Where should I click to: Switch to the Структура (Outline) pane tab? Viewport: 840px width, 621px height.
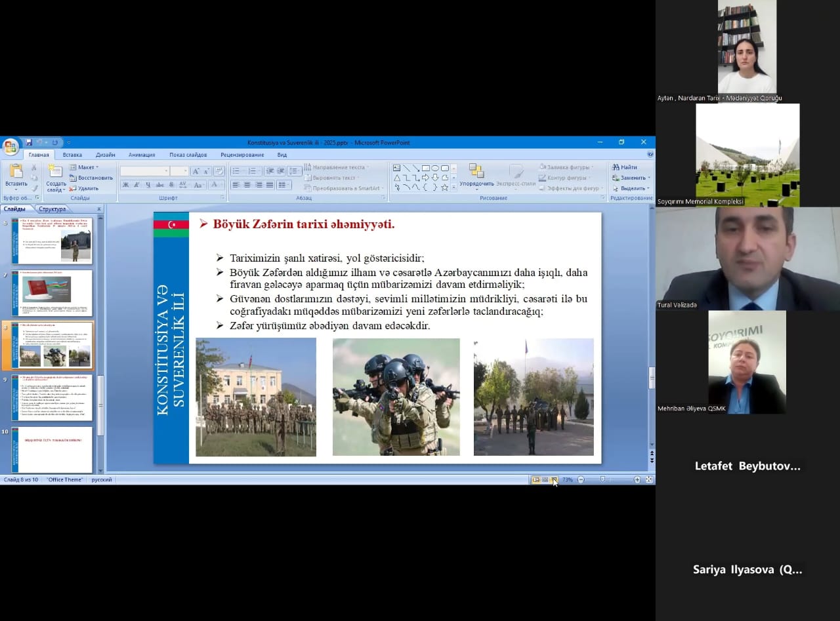(x=52, y=209)
